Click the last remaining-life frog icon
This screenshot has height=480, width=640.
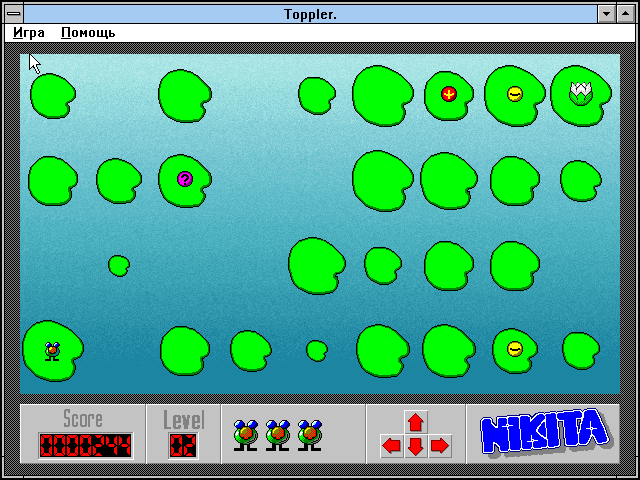click(x=309, y=436)
